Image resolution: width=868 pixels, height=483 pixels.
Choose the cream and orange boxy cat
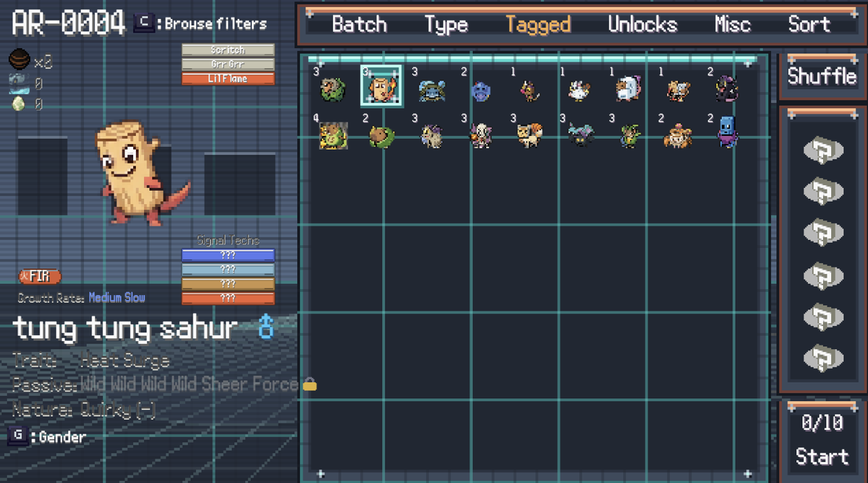click(x=529, y=135)
